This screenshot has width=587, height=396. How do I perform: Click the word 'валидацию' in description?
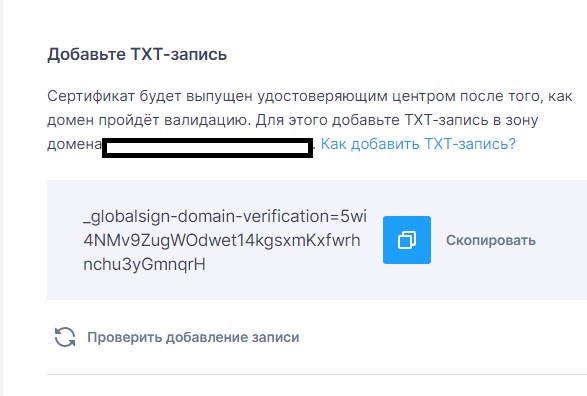click(x=207, y=120)
